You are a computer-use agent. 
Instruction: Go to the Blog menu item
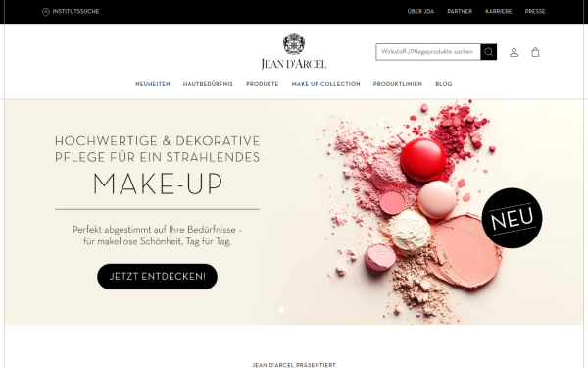point(444,84)
